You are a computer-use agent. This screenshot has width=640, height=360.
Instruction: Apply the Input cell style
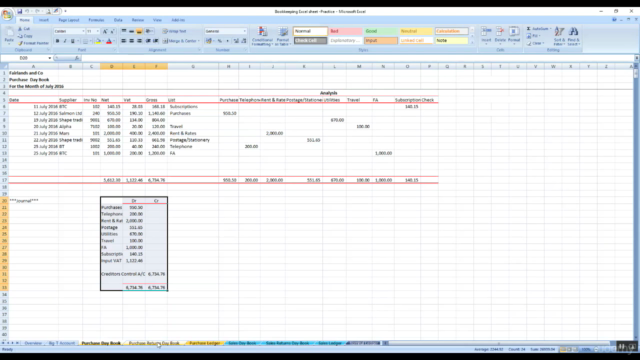coord(380,40)
